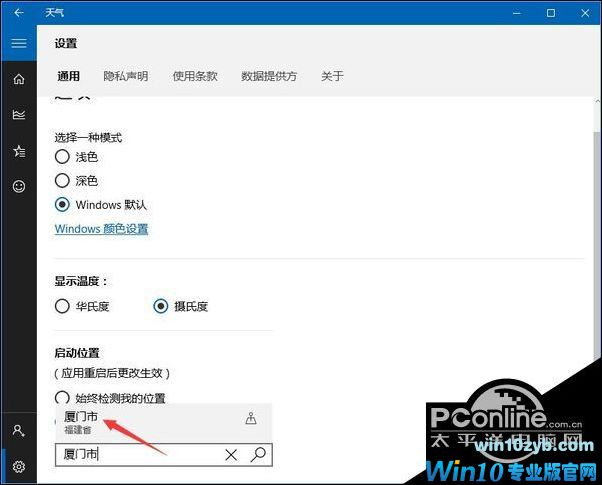Choose the 厦门市 福建省 suggestion
602x485 pixels.
[164, 422]
